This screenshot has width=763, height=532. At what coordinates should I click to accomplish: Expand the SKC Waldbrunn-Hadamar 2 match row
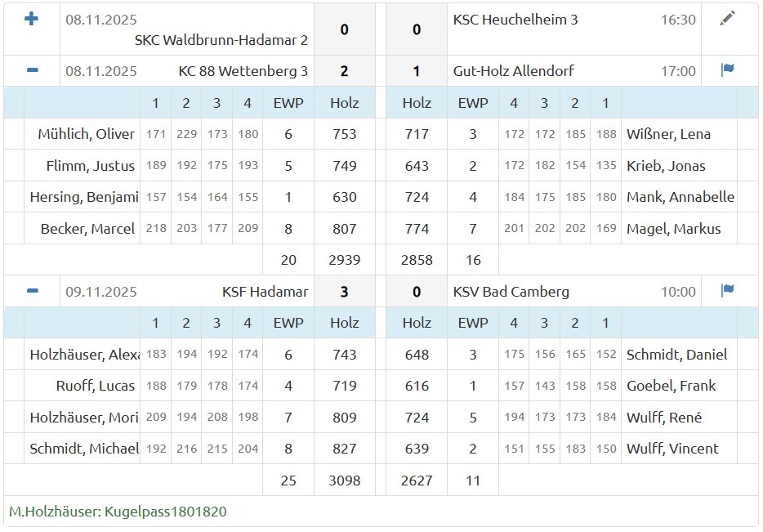(32, 19)
